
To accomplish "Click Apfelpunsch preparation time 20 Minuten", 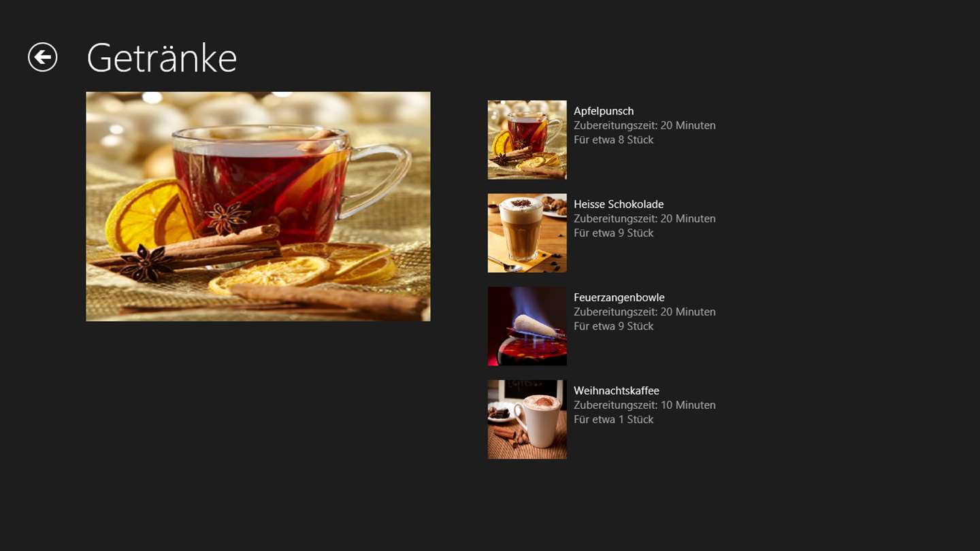I will [x=644, y=125].
